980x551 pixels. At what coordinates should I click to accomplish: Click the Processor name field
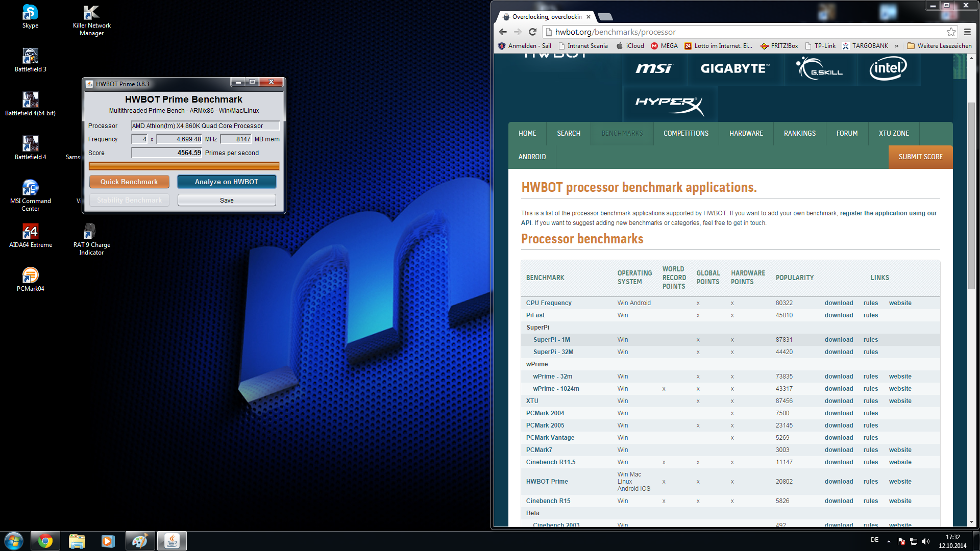(205, 126)
